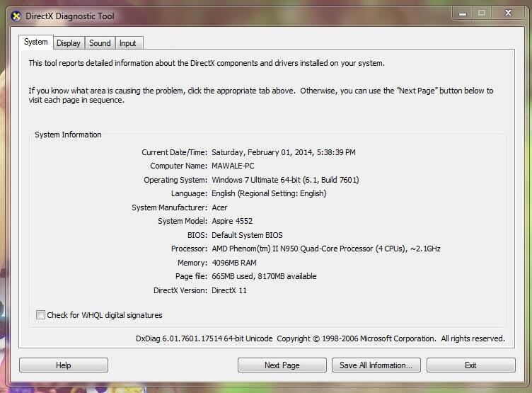Click Save All Information button
Image resolution: width=532 pixels, height=393 pixels.
click(x=376, y=365)
